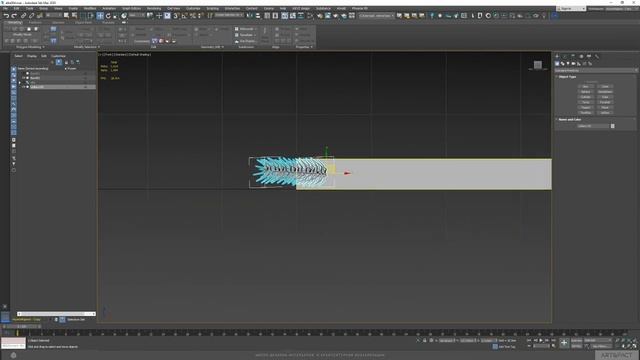This screenshot has height=360, width=640.
Task: Click the Mirror tool icon
Action: click(x=249, y=16)
